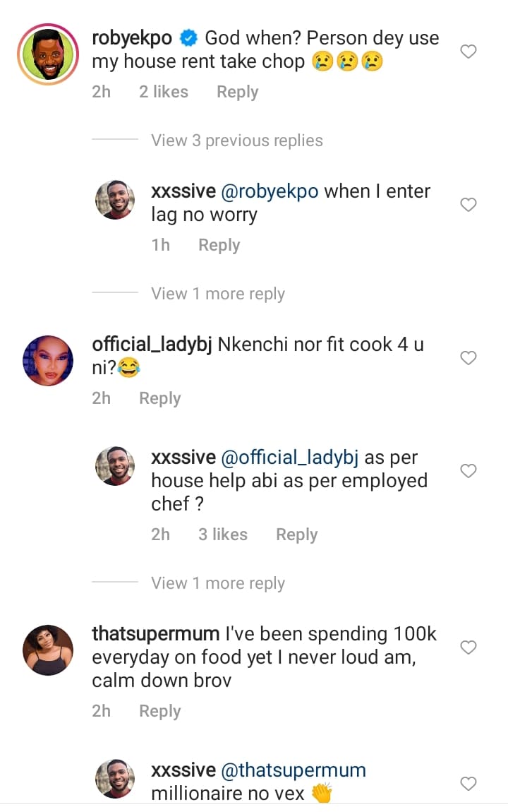Screen dimensions: 508x812
Task: Tap the robyekpo username
Action: tap(132, 37)
